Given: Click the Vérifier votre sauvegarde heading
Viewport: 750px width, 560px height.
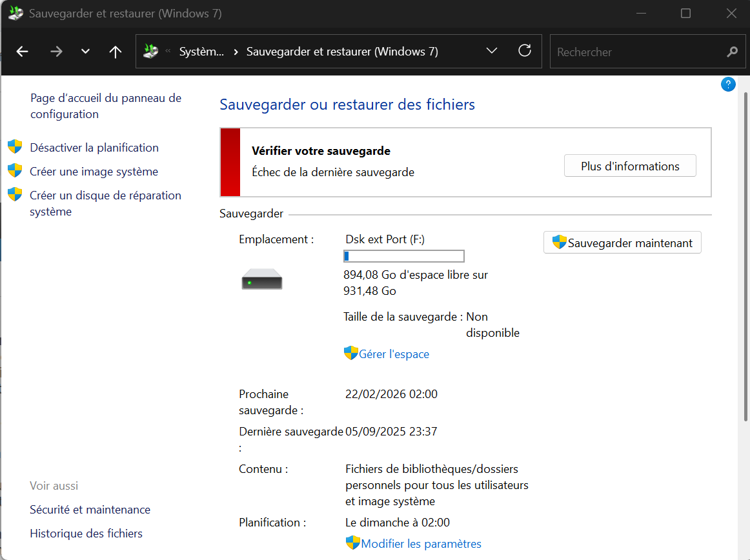Looking at the screenshot, I should pyautogui.click(x=321, y=150).
